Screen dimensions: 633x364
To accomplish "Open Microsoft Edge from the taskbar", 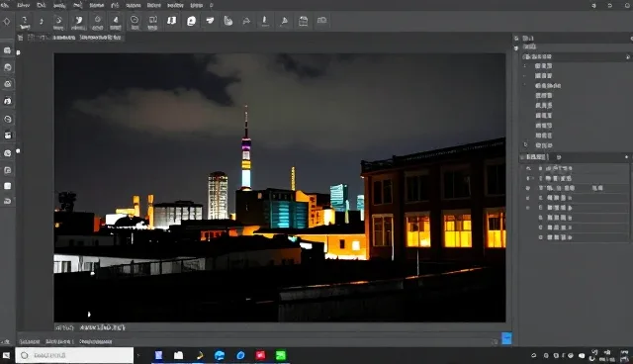I will [x=220, y=355].
